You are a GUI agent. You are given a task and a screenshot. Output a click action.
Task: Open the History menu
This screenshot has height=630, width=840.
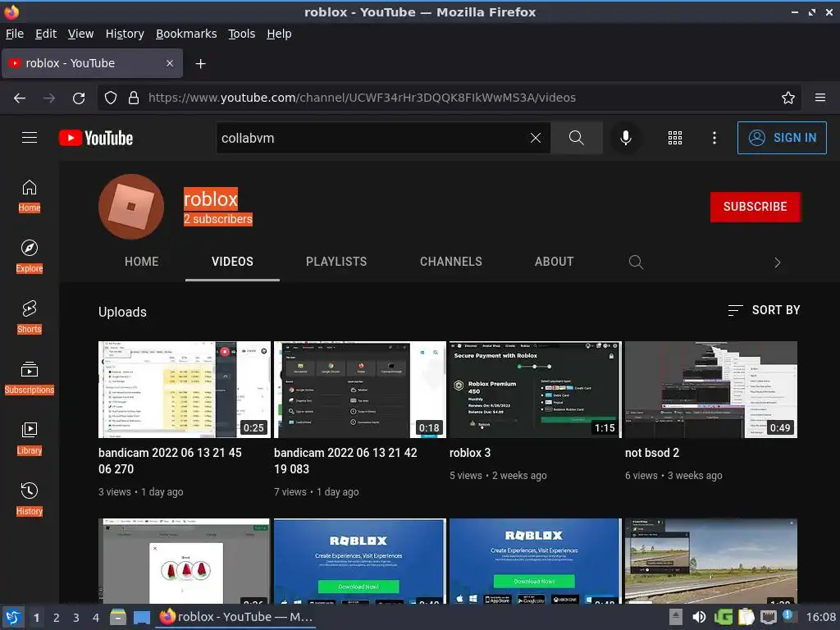125,34
